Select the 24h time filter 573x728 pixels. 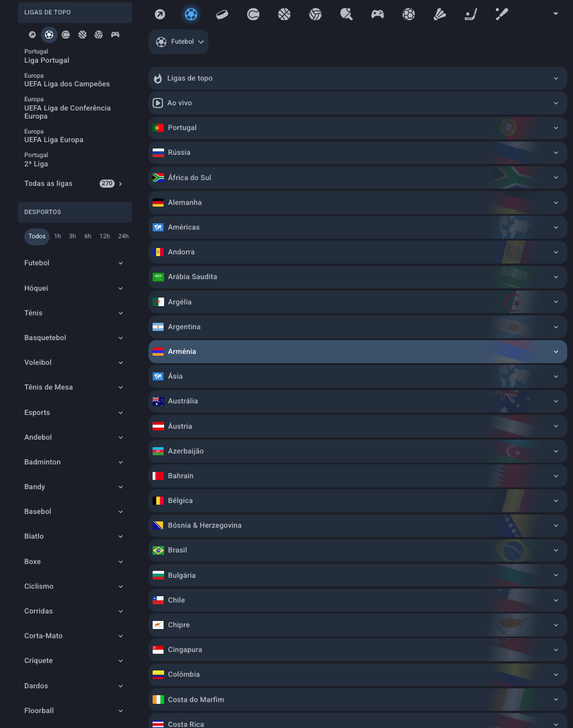pos(123,237)
